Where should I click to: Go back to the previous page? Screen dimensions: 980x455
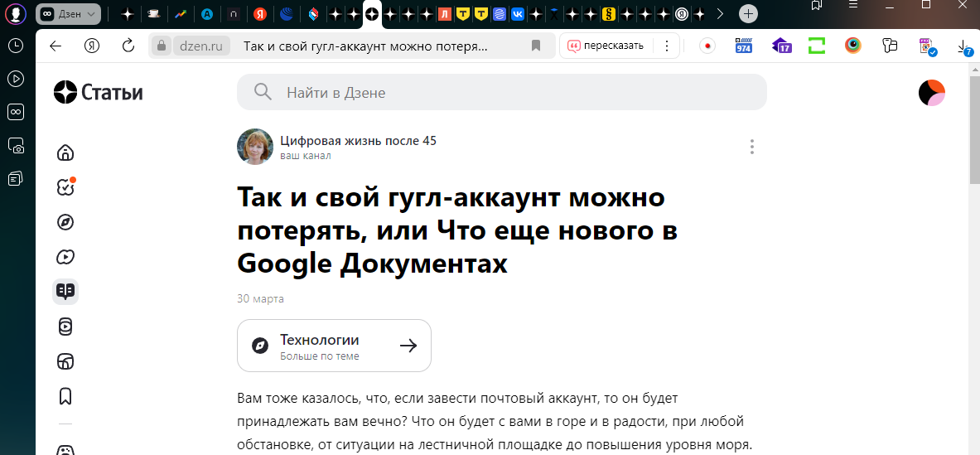56,46
